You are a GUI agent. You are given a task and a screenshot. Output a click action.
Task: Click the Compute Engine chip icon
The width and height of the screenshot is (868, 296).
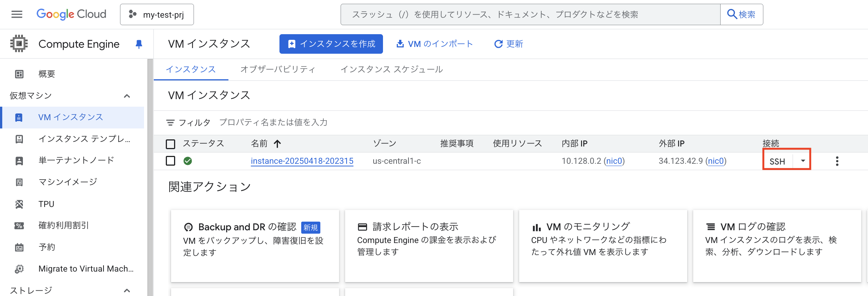[19, 44]
